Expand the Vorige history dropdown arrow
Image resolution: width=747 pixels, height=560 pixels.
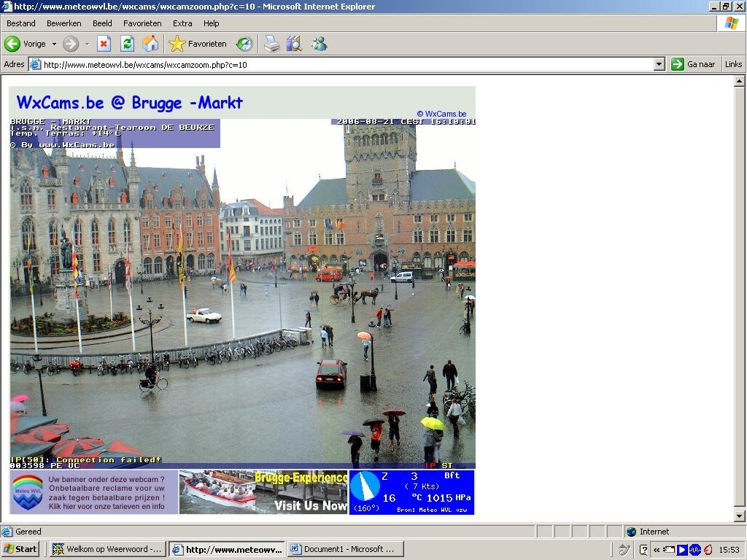tap(54, 44)
